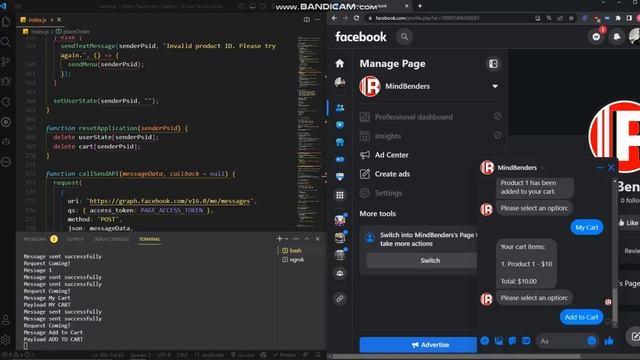Click the Advertise button
Viewport: 640px width, 360px height.
[418, 345]
